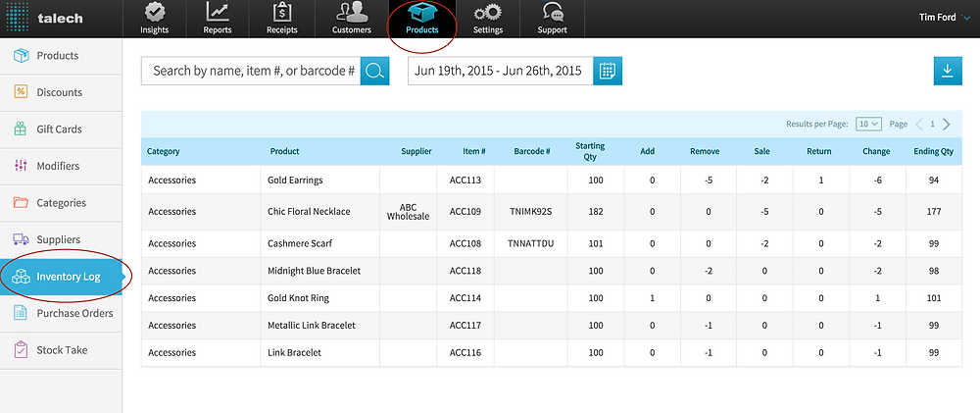Open the Settings gears icon

click(487, 12)
